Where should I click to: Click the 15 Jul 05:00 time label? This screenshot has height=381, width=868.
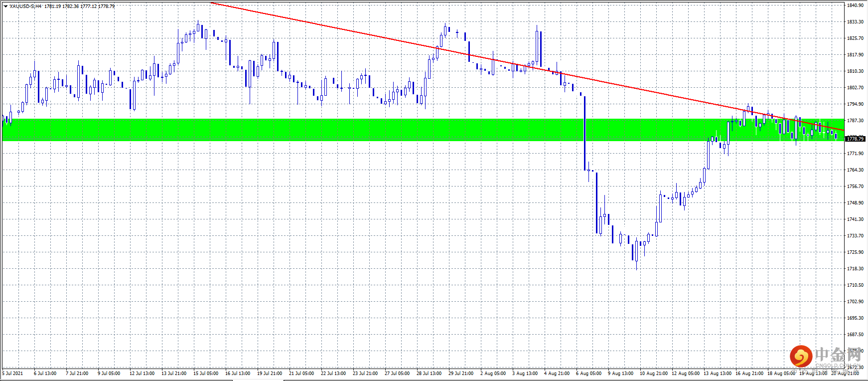pos(206,373)
